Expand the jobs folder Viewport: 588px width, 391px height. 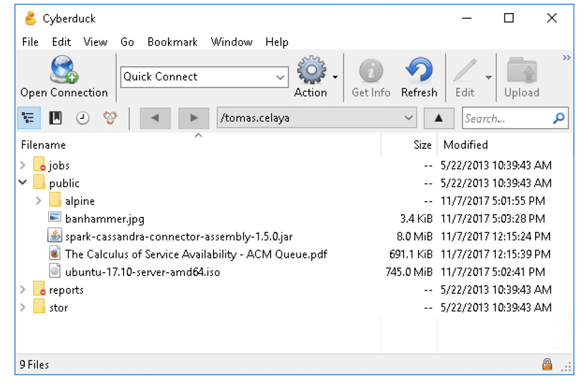pyautogui.click(x=23, y=164)
